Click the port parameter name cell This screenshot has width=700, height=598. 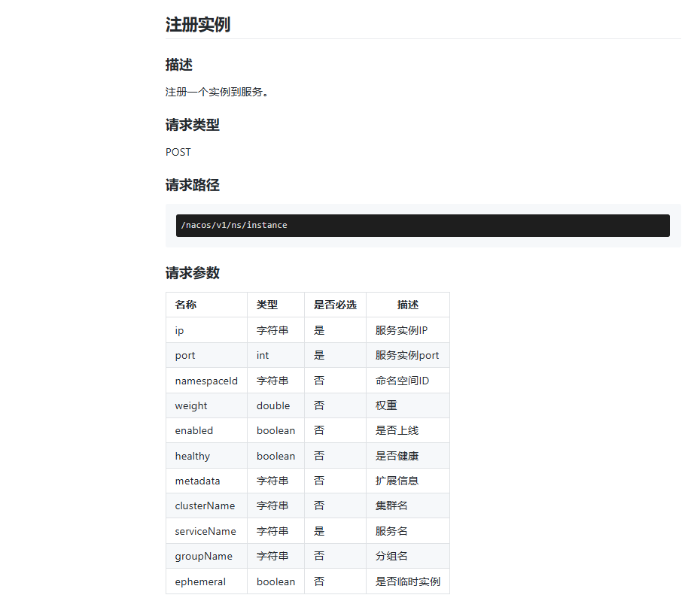[x=206, y=355]
